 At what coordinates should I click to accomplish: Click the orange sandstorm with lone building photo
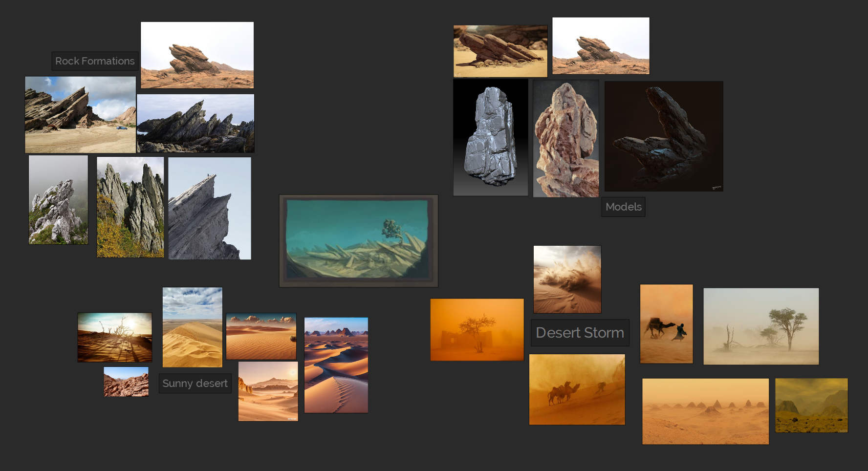[477, 330]
